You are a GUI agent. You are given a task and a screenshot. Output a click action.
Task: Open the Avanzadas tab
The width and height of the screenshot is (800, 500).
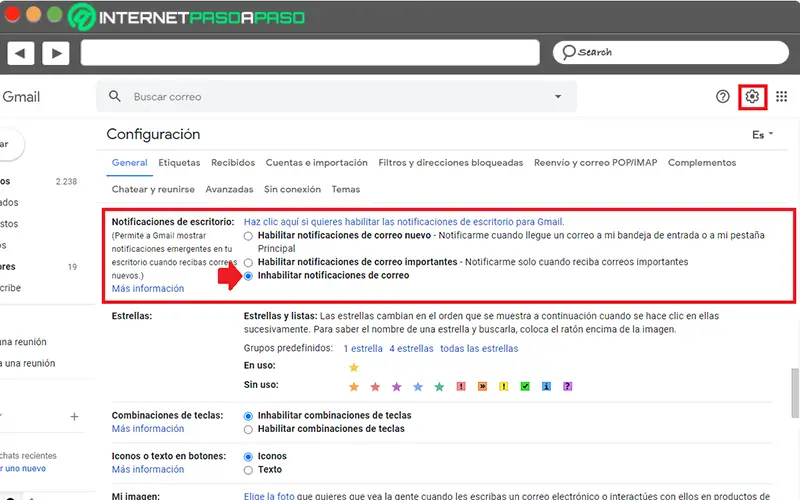229,189
